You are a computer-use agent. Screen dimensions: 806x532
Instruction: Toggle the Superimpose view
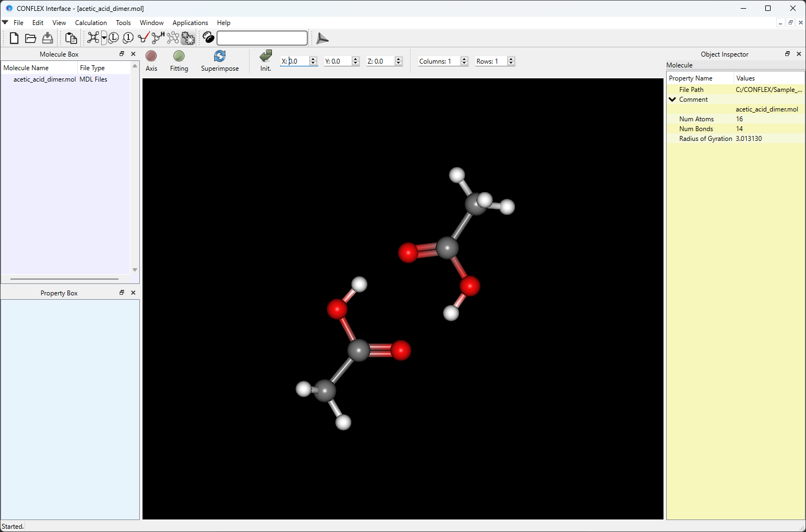pyautogui.click(x=220, y=60)
